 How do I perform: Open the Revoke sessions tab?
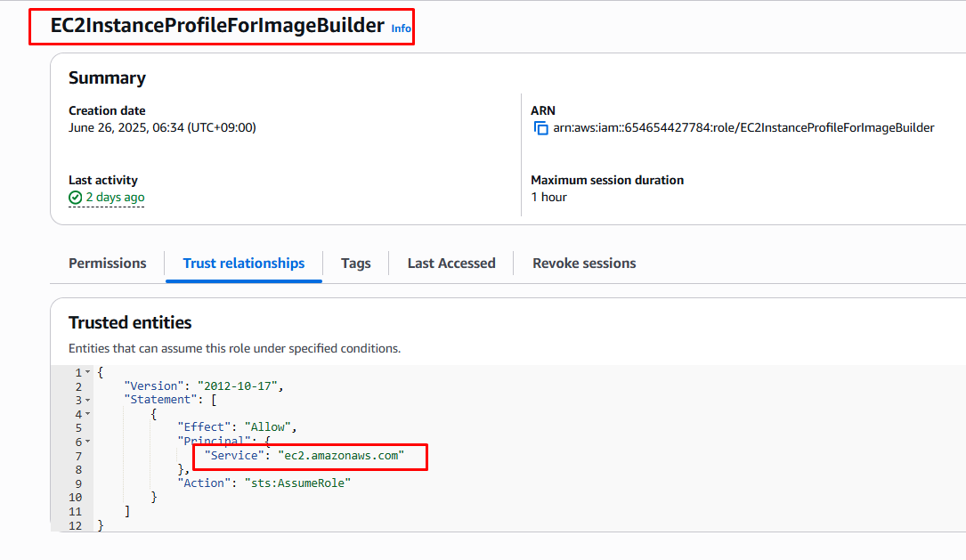pos(584,264)
